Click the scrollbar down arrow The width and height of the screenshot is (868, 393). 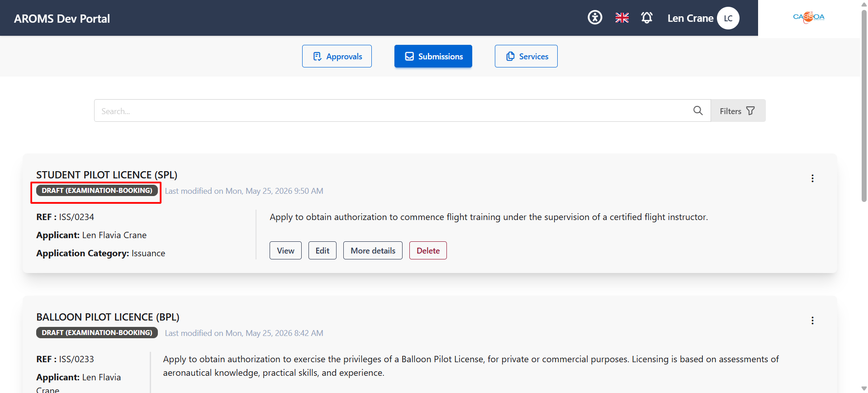coord(864,389)
